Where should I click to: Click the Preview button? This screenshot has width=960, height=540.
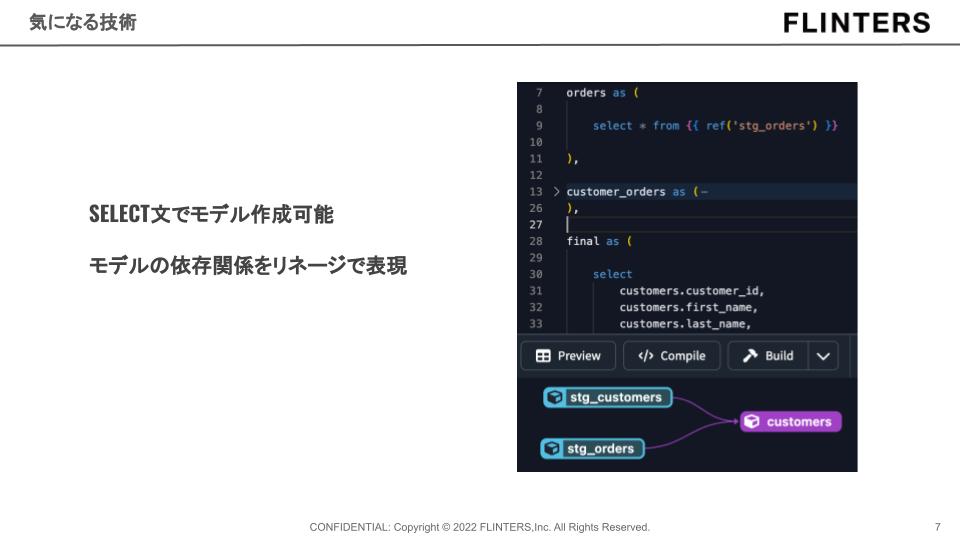[568, 356]
